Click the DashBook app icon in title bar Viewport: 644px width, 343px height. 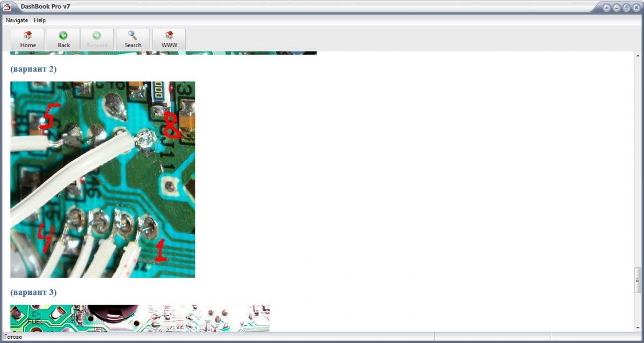[8, 7]
